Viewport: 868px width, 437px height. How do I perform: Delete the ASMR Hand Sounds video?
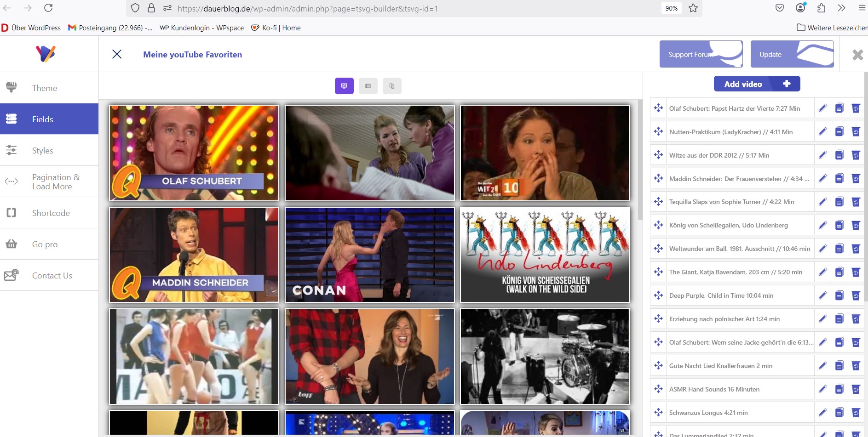[856, 389]
